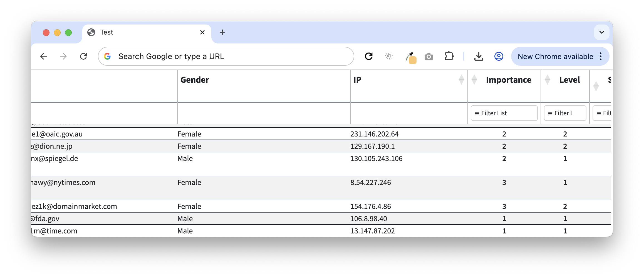This screenshot has height=278, width=644.
Task: Click the color picker eyedropper extension icon
Action: [x=410, y=57]
